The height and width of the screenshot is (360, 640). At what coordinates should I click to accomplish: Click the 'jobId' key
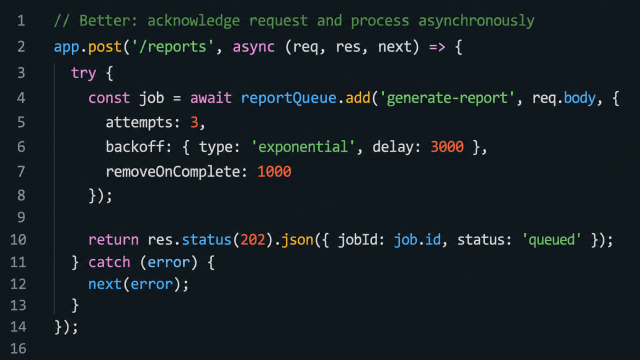pyautogui.click(x=357, y=240)
